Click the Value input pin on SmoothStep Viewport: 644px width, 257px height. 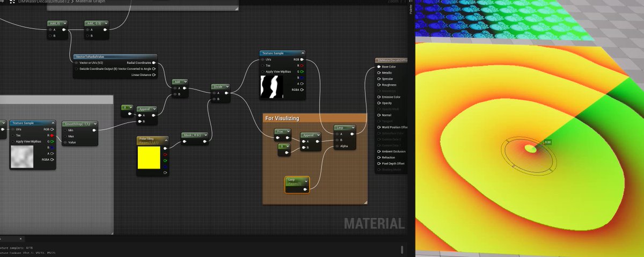pyautogui.click(x=65, y=142)
